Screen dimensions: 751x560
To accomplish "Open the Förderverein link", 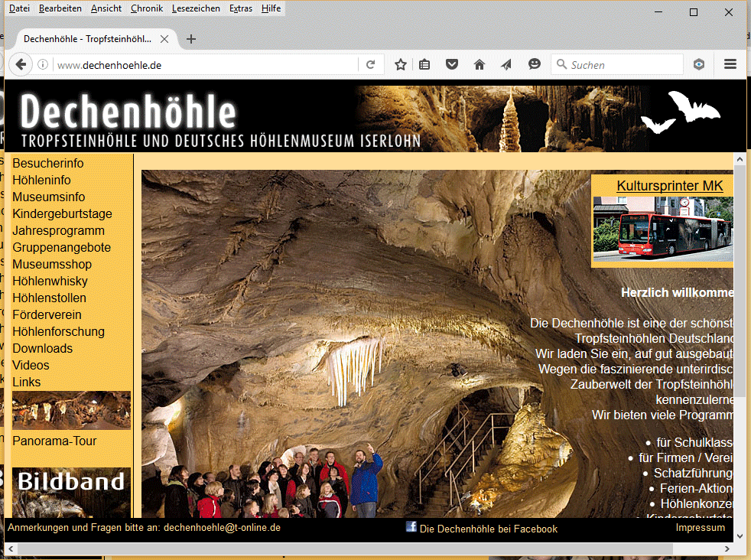I will click(x=47, y=314).
